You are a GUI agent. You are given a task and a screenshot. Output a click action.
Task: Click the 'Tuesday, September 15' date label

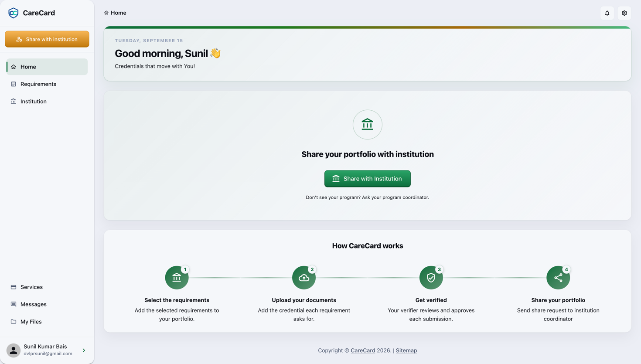point(149,41)
